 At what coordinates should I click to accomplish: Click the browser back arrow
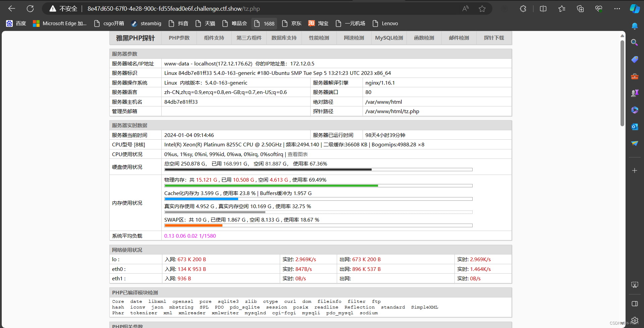[12, 9]
